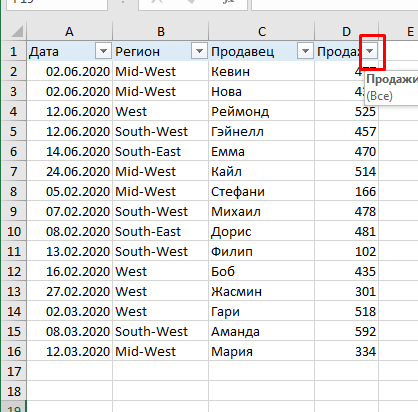This screenshot has width=418, height=412.
Task: Click Mid-West cell in Кевин row
Action: point(161,72)
